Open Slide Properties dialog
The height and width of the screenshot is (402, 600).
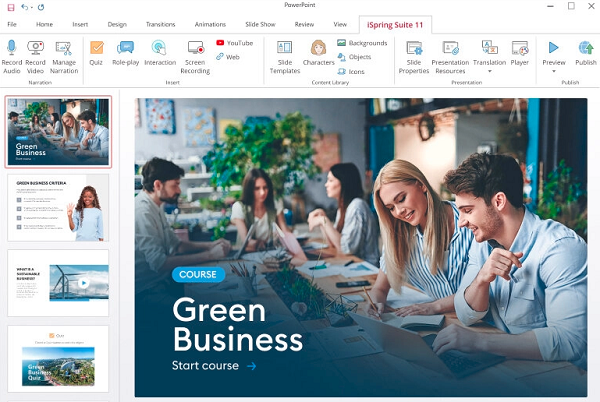pos(412,48)
